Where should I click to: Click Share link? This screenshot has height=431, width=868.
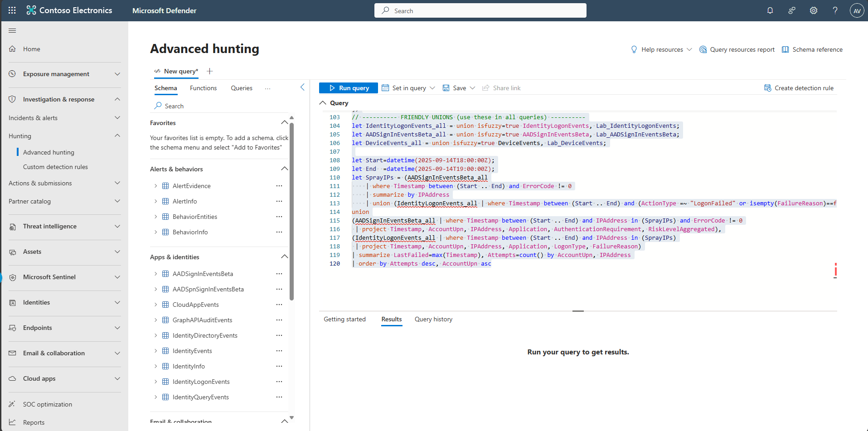(x=501, y=88)
